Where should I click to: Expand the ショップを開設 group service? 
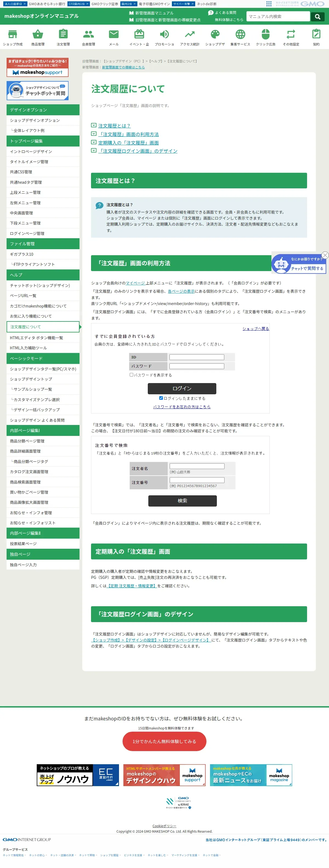click(110, 855)
